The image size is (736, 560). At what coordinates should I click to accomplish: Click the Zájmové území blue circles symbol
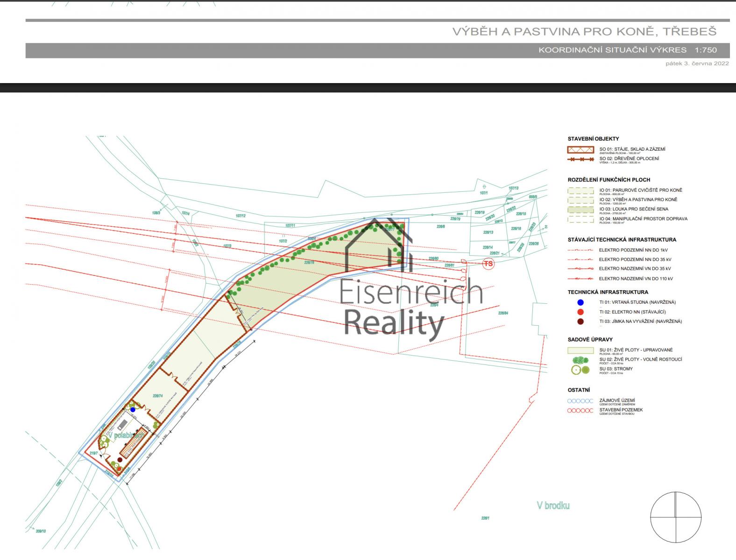click(x=580, y=401)
